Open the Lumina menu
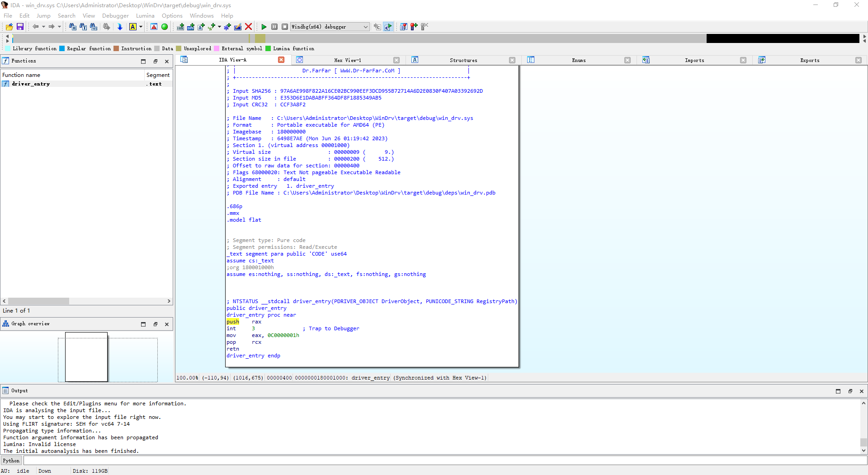 (145, 15)
